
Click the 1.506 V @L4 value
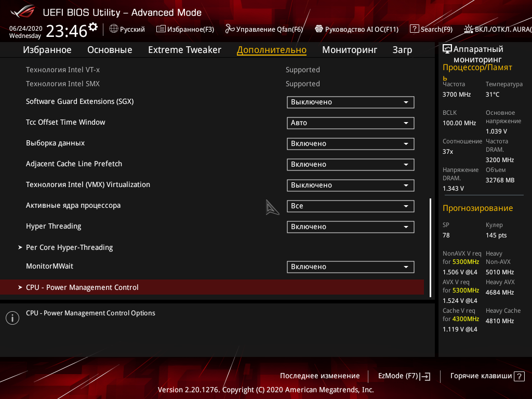tap(460, 272)
